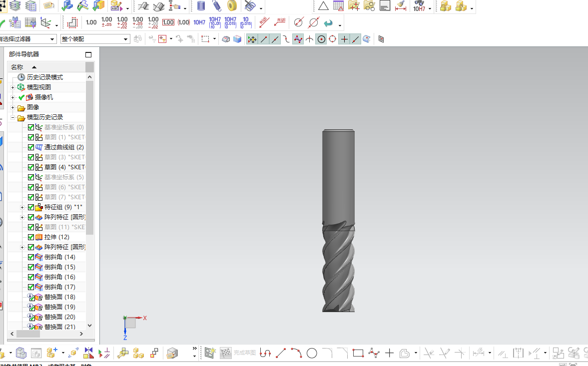The width and height of the screenshot is (588, 366).
Task: Click the circle diameter dimension icon
Action: (299, 22)
